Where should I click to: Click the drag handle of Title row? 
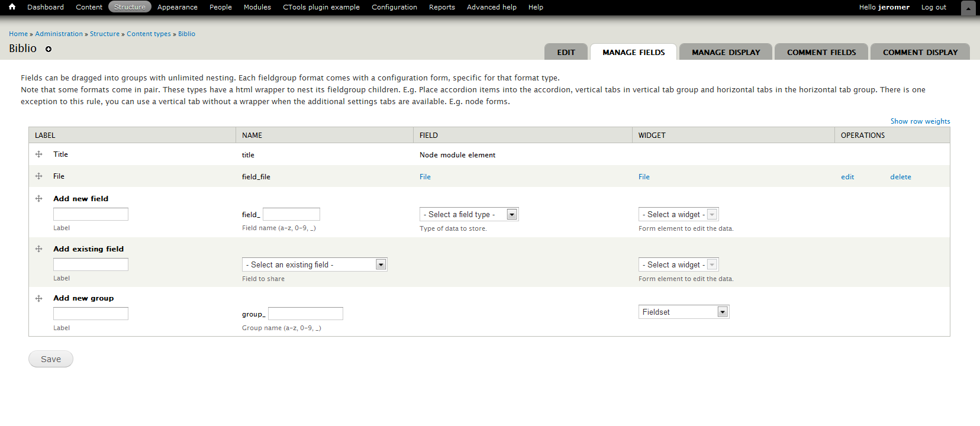point(39,154)
